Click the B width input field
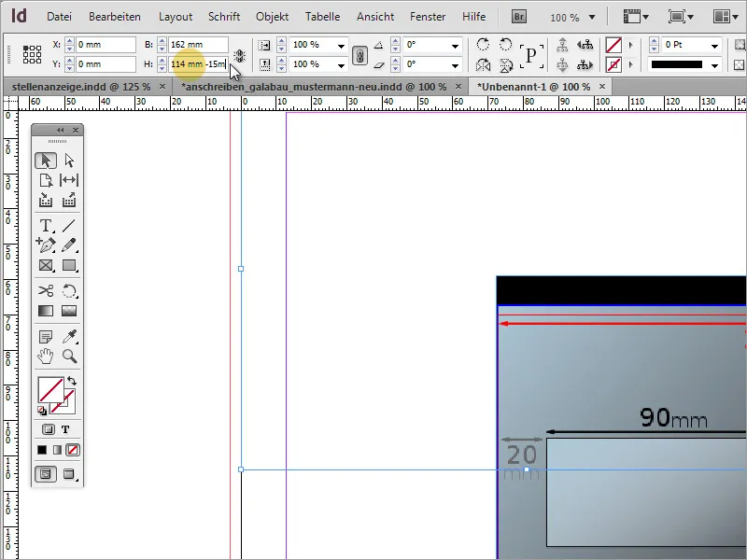 click(198, 45)
